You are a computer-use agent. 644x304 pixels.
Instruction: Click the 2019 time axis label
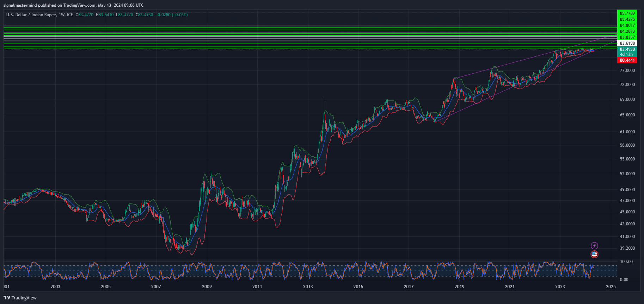(459, 287)
